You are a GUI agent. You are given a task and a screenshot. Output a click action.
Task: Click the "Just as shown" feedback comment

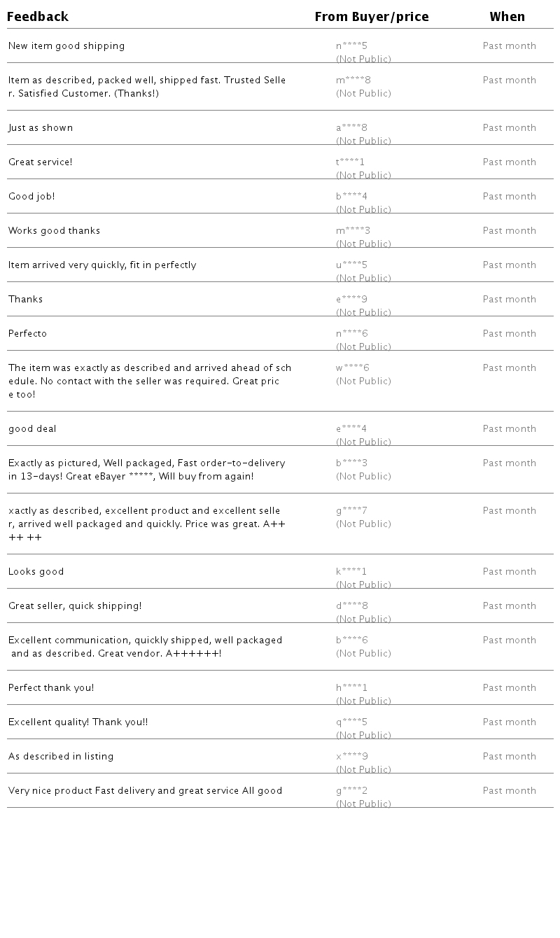pyautogui.click(x=41, y=128)
